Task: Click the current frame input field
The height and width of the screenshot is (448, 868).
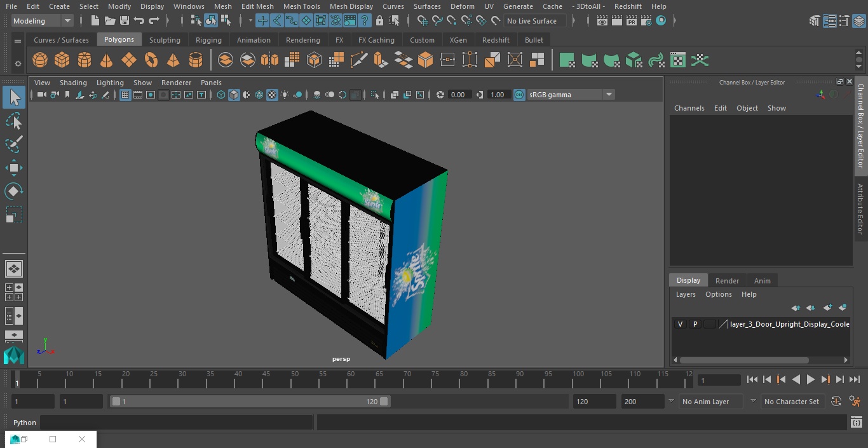Action: point(719,381)
